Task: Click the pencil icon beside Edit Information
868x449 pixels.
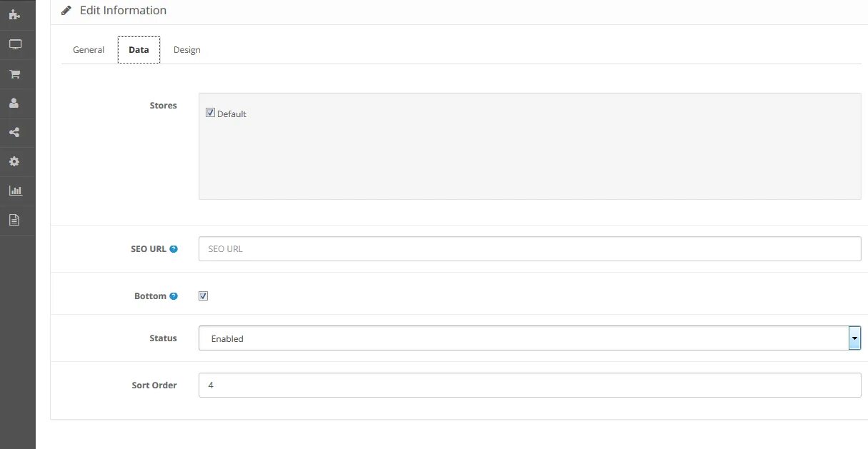Action: click(x=66, y=11)
